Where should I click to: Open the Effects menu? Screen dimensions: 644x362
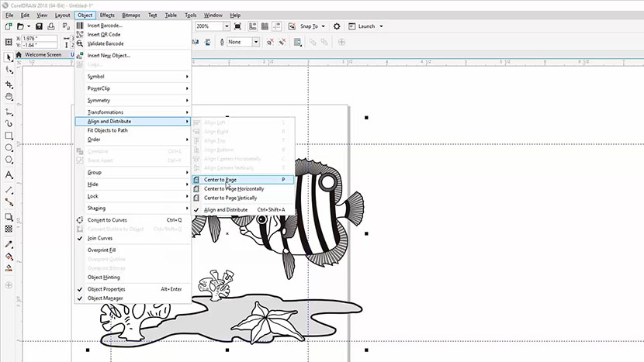(107, 15)
